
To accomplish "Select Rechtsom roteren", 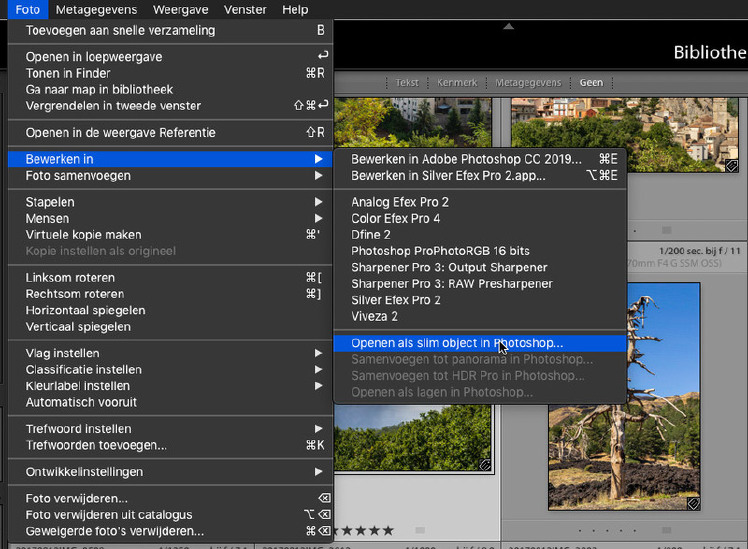I will click(170, 294).
